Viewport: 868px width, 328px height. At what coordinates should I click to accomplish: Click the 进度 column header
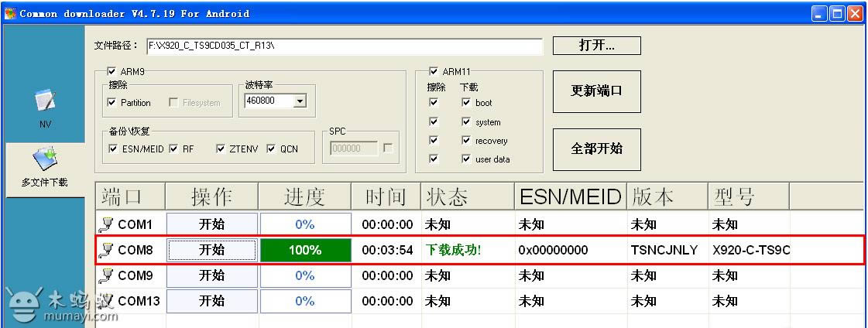[305, 197]
